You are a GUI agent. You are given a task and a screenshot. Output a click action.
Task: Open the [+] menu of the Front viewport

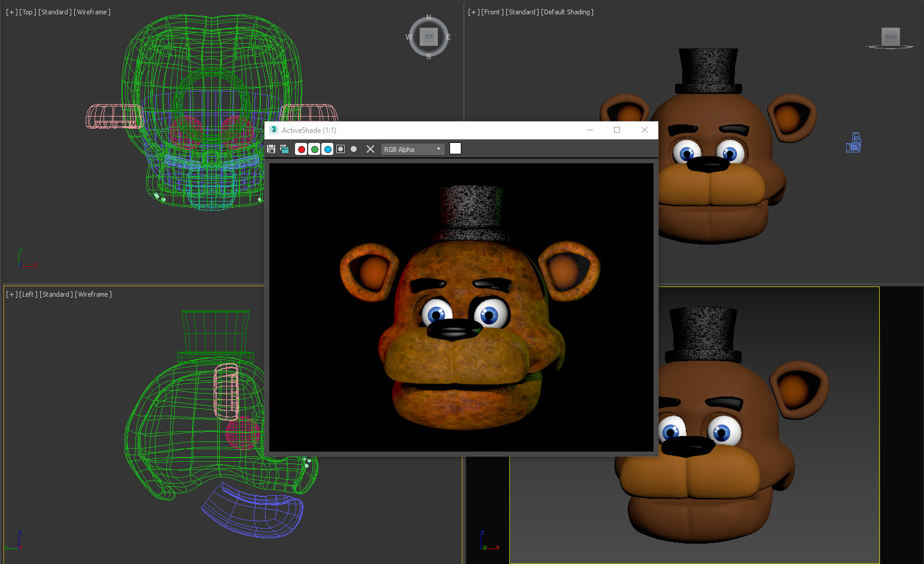pos(473,12)
